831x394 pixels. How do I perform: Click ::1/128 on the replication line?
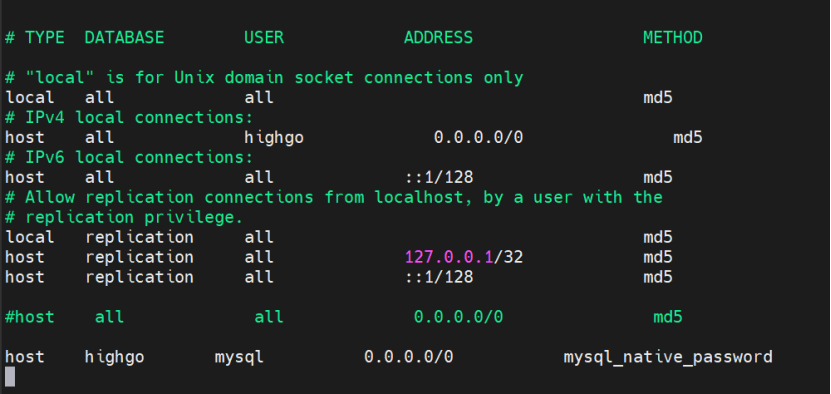[438, 277]
